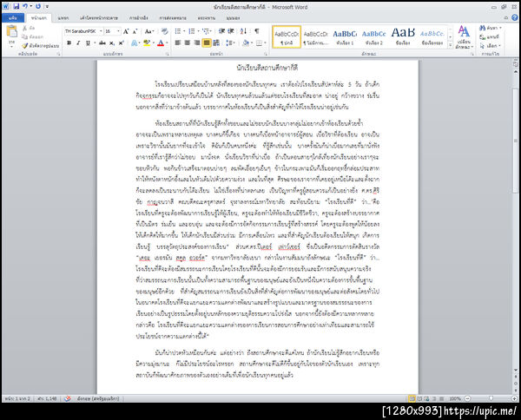Expand the font name dropdown TH SarabunPSK

pyautogui.click(x=101, y=31)
